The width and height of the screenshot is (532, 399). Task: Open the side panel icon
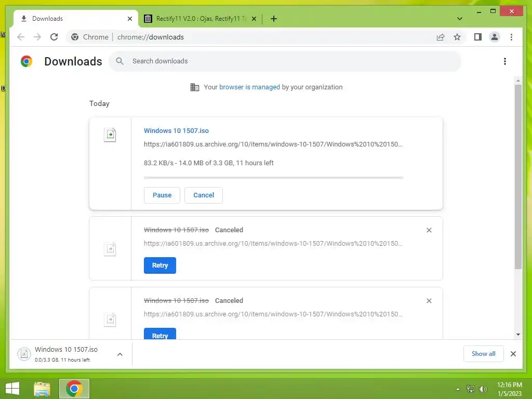point(478,37)
